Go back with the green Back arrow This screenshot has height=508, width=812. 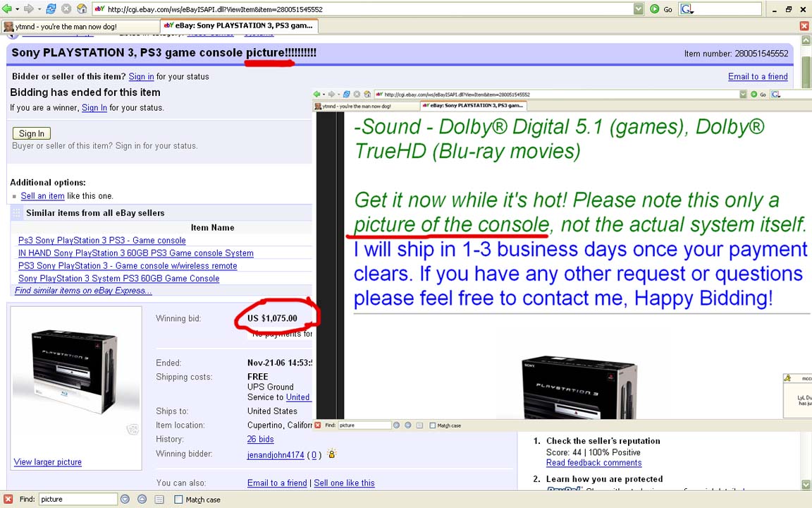7,8
